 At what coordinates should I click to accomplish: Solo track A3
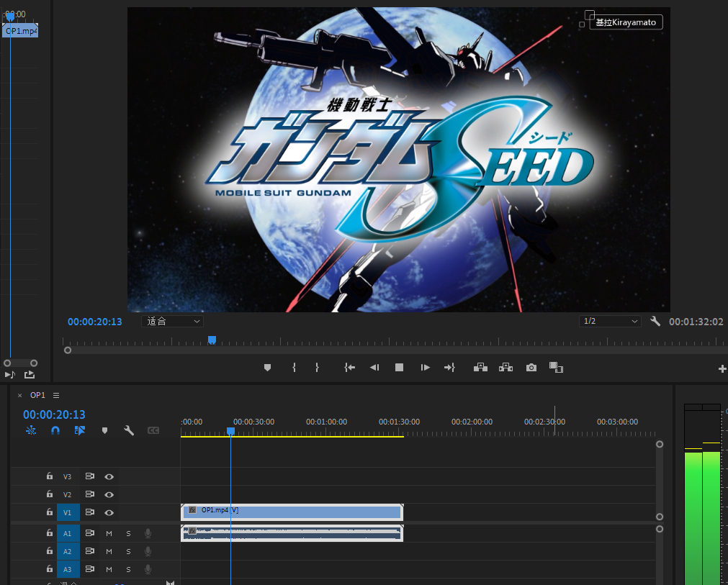[129, 569]
